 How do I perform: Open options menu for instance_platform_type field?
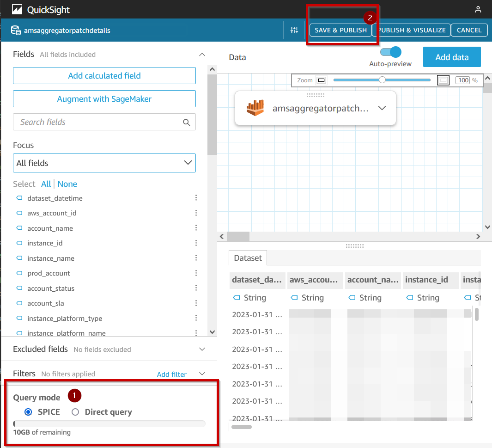click(x=196, y=318)
